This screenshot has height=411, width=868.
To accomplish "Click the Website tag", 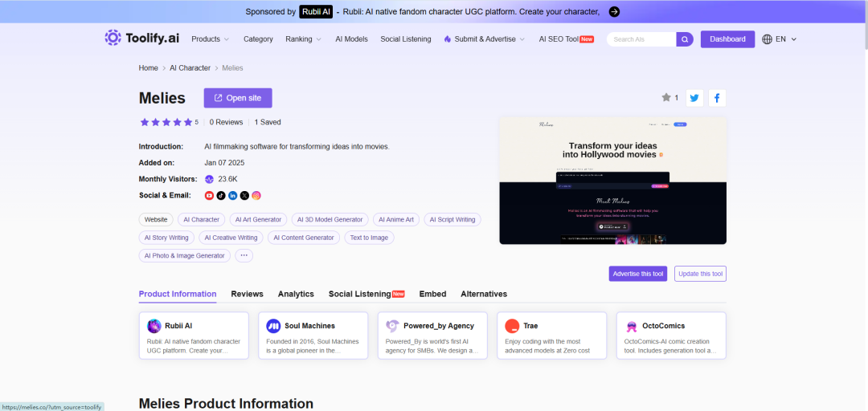I will tap(156, 220).
